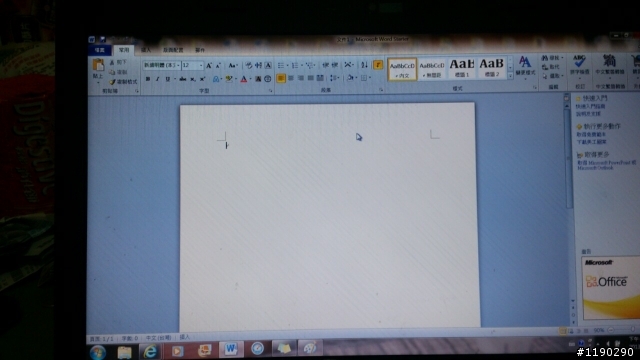Screen dimensions: 640x360
Task: Click the Grow Font icon
Action: click(x=209, y=65)
